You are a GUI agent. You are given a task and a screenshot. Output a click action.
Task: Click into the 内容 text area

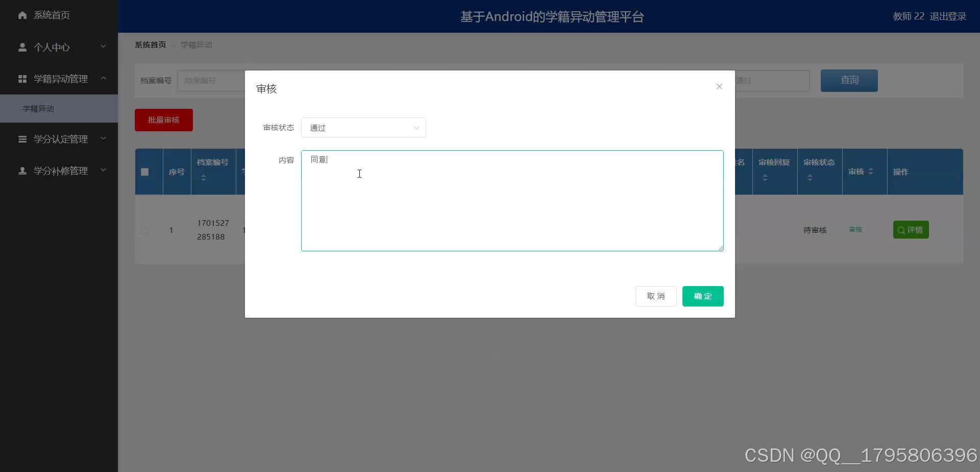tap(512, 201)
